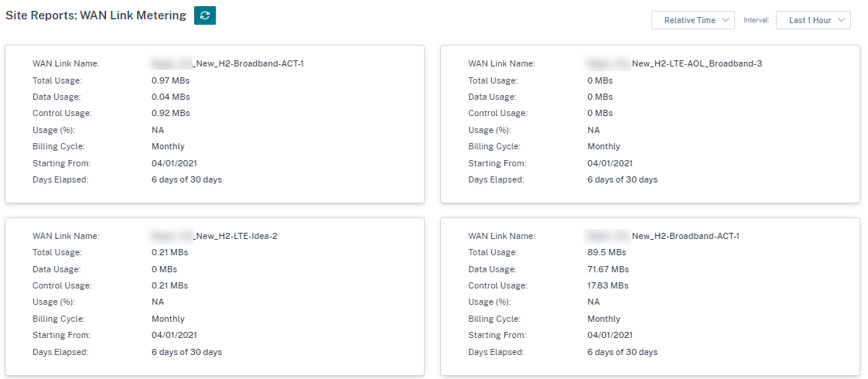Click the 0 MBs Data Usage value in LTE-Idea-2 card

(165, 269)
